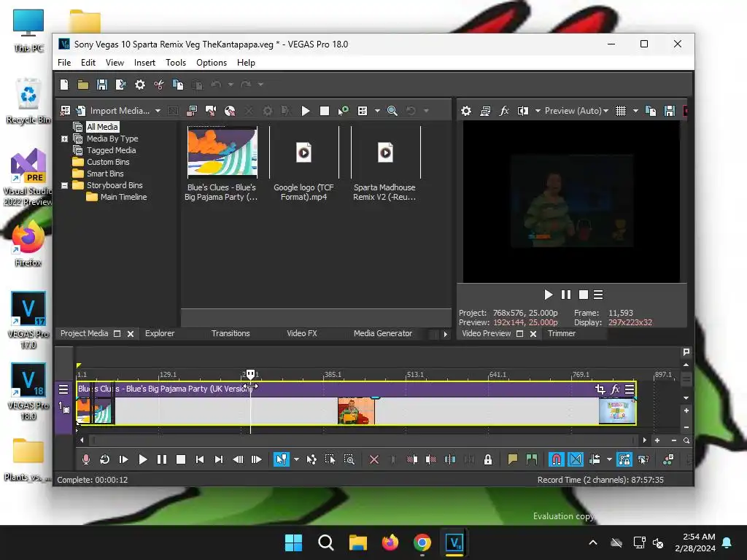Click the Preview on External Monitor icon
747x560 pixels.
click(485, 111)
